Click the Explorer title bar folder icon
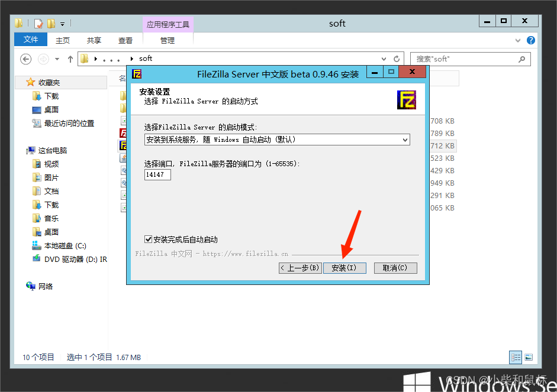Screen dimensions: 557x392 pos(18,24)
